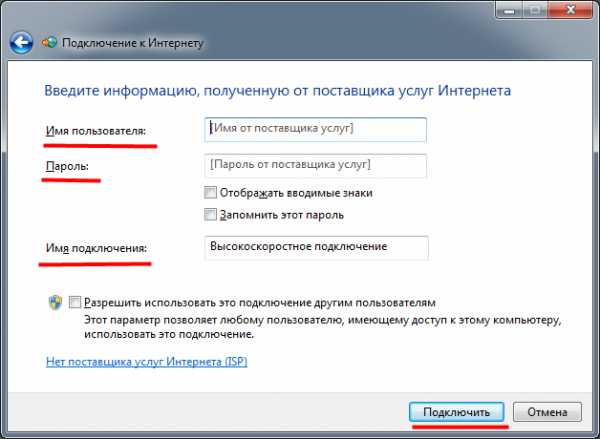Click the 'Отмена' button
Viewport: 600px width, 439px height.
(547, 412)
